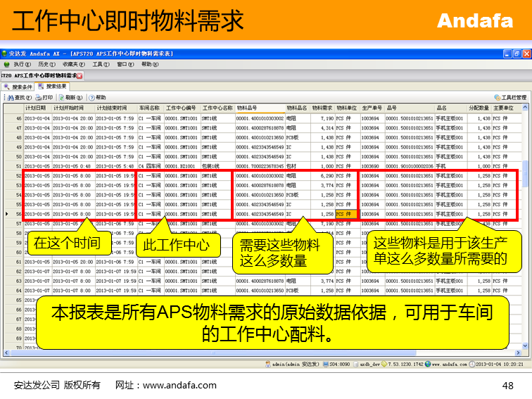Click the 打印 (Print) printer icon

coord(39,97)
